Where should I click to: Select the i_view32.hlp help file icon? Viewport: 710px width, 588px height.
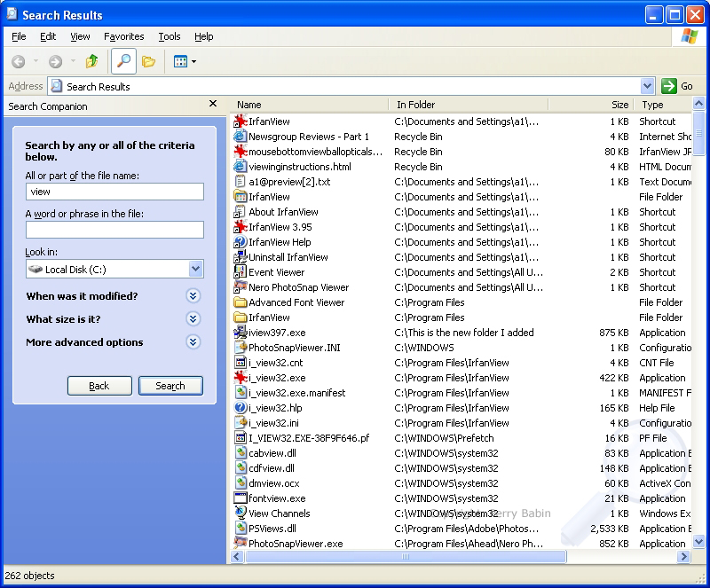point(240,408)
